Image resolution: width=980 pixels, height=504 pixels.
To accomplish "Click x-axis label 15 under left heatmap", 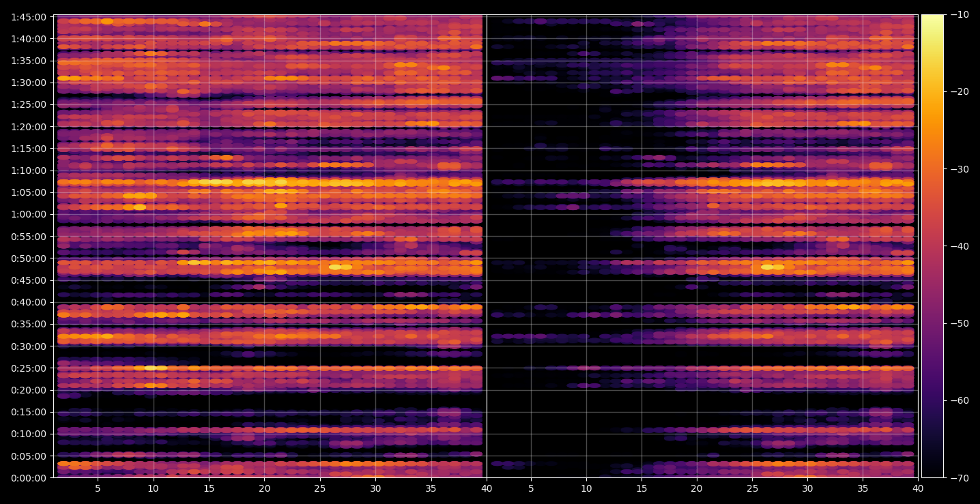I will pos(209,488).
